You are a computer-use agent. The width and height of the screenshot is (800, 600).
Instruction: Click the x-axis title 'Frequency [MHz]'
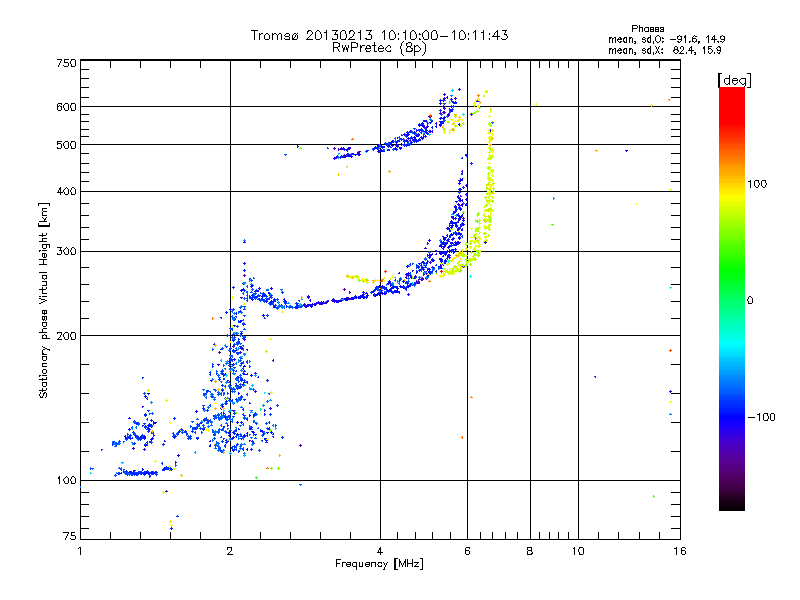(379, 564)
